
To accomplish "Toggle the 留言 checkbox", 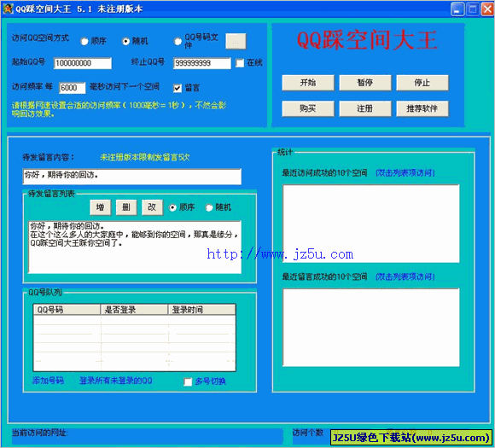I will [x=178, y=88].
